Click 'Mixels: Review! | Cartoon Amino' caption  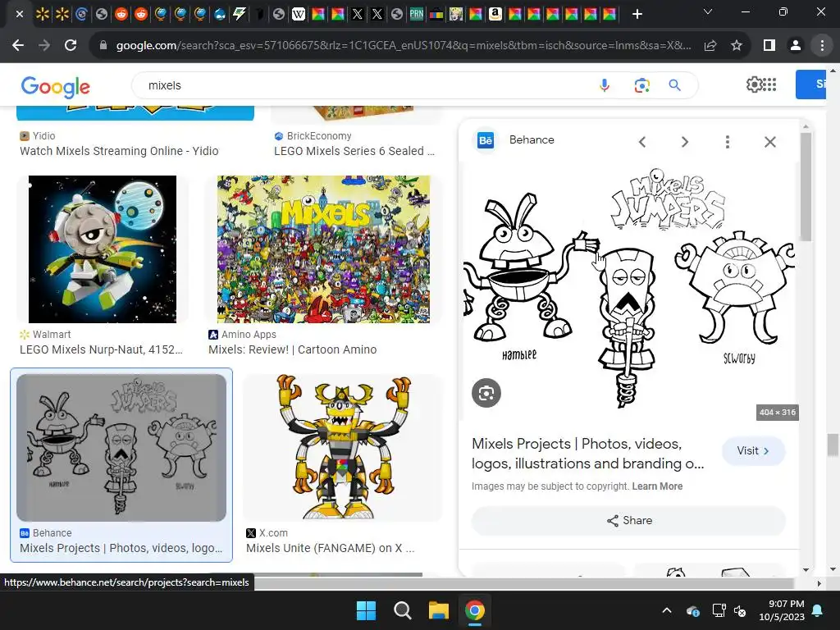click(x=293, y=349)
